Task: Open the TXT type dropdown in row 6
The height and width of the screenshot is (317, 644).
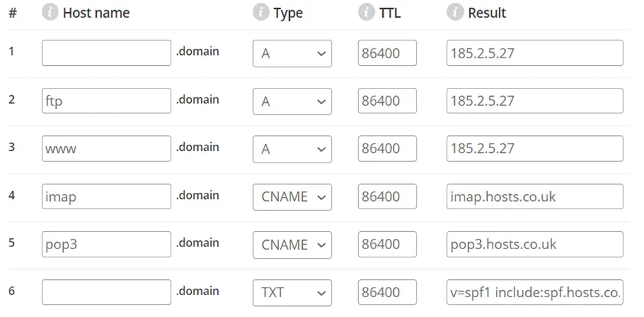Action: [x=292, y=292]
